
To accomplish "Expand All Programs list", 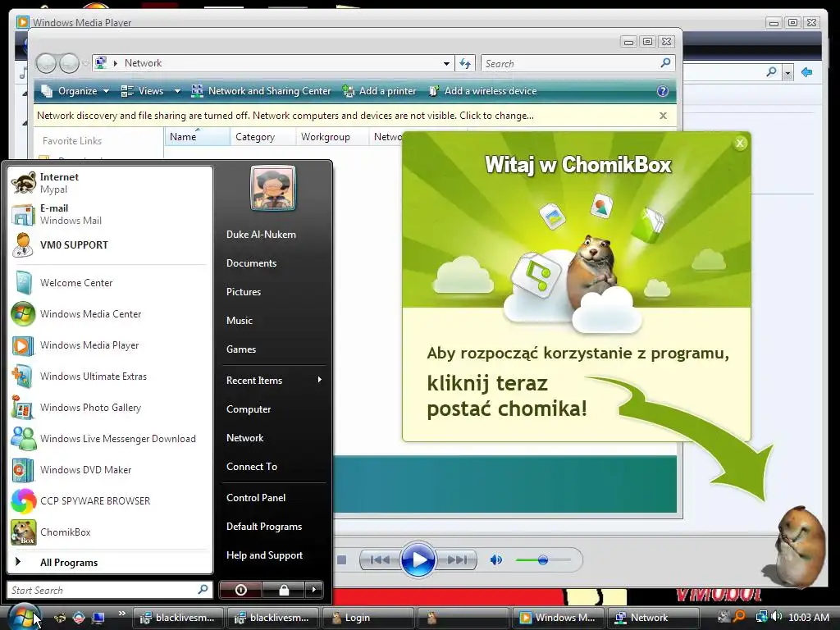I will click(x=109, y=563).
